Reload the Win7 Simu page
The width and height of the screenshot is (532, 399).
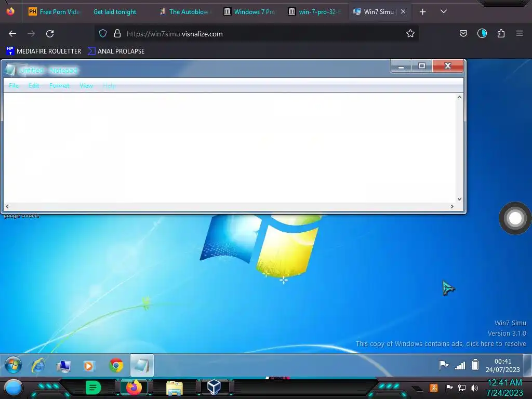50,34
